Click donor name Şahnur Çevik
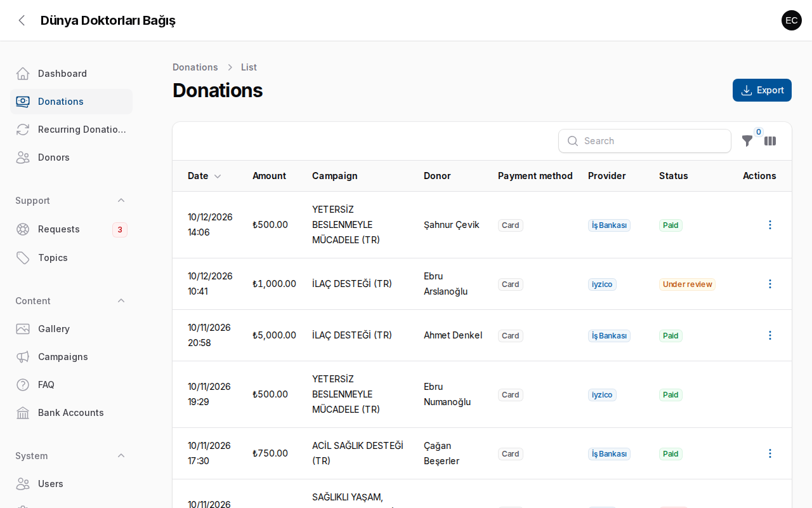This screenshot has width=812, height=508. 452,225
